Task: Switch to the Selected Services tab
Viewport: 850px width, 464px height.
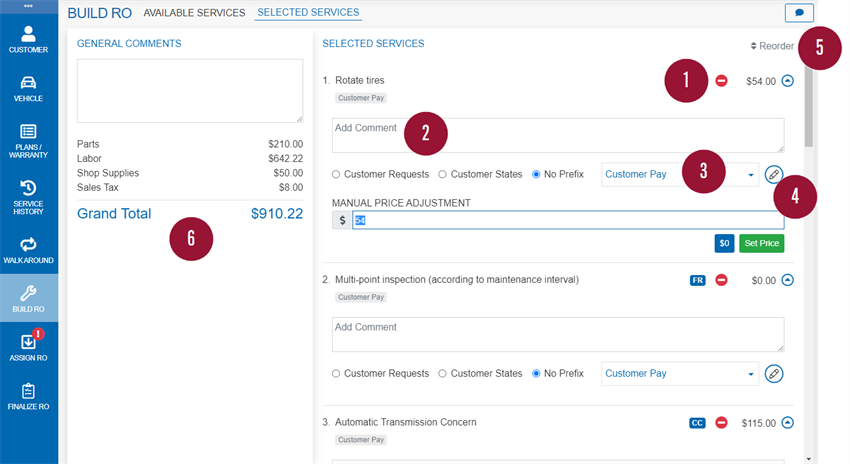Action: point(308,12)
